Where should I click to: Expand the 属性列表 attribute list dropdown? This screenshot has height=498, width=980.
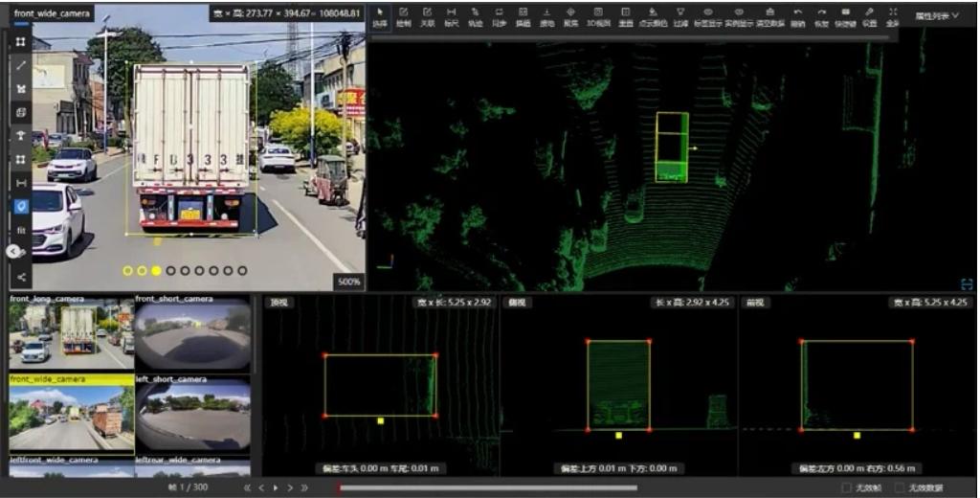(936, 15)
